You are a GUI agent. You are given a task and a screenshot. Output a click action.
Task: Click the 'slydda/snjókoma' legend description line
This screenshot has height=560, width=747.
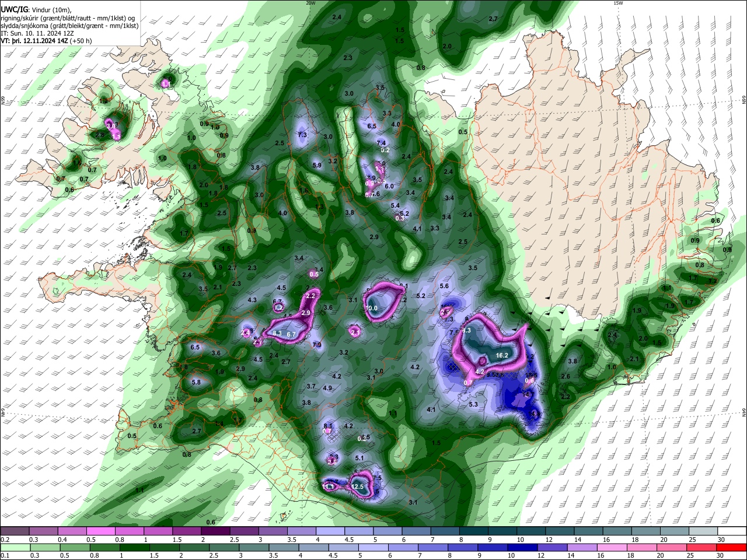[69, 26]
